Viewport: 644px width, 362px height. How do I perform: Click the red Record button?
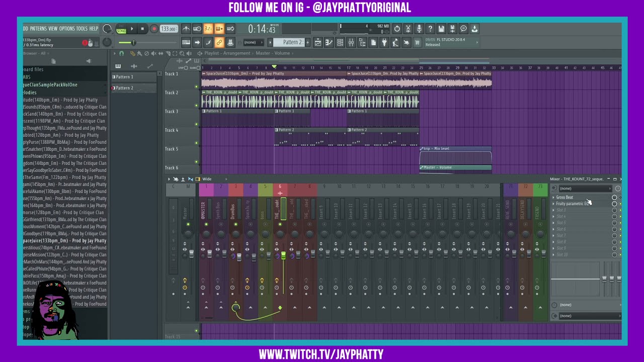pyautogui.click(x=154, y=29)
